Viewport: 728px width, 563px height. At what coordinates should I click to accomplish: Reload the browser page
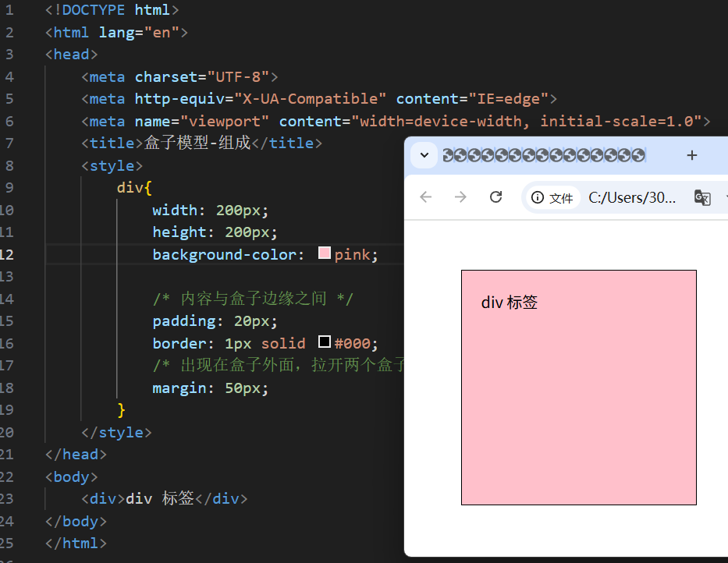[x=495, y=197]
